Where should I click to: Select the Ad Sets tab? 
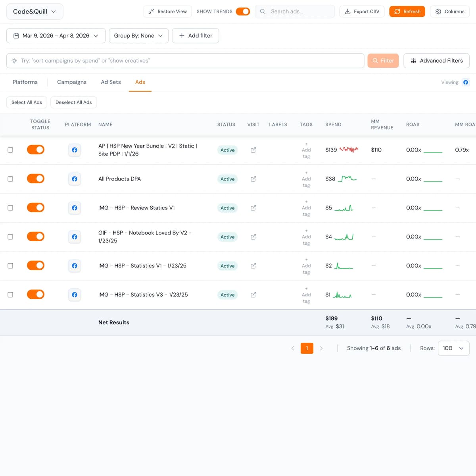[111, 82]
